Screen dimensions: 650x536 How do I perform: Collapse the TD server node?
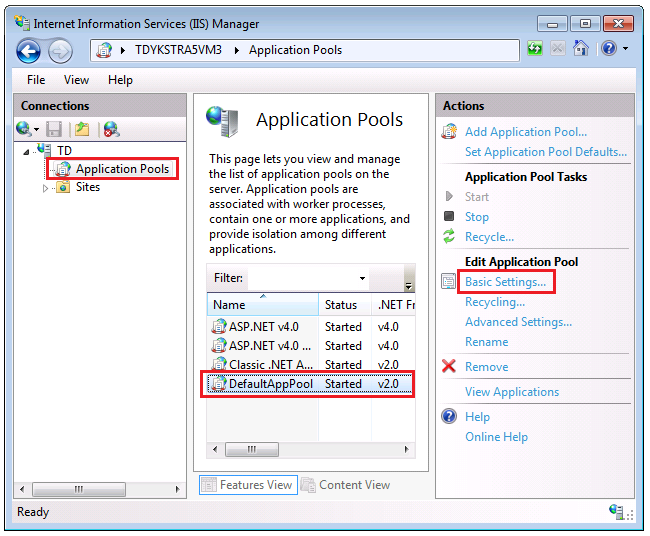(26, 151)
